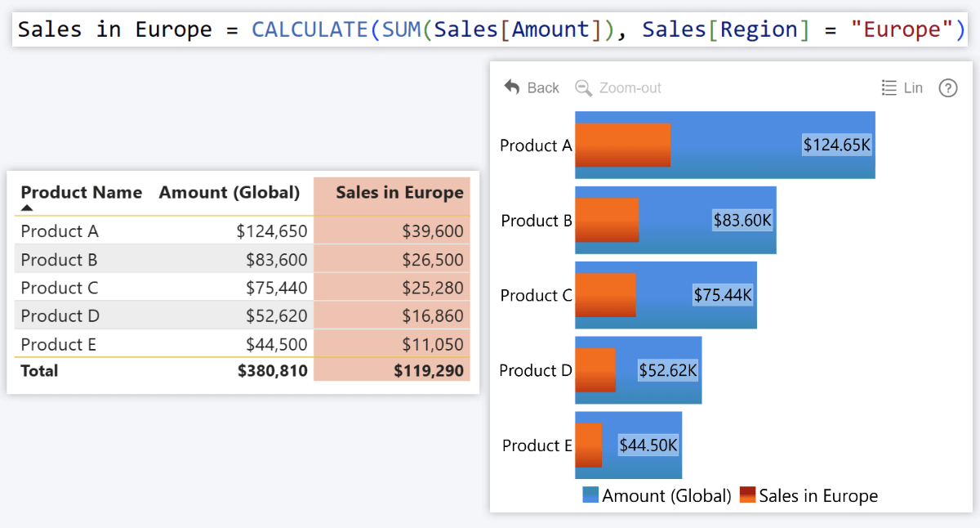Click the Sales in Europe legend swatch
The height and width of the screenshot is (528, 980).
pyautogui.click(x=747, y=494)
